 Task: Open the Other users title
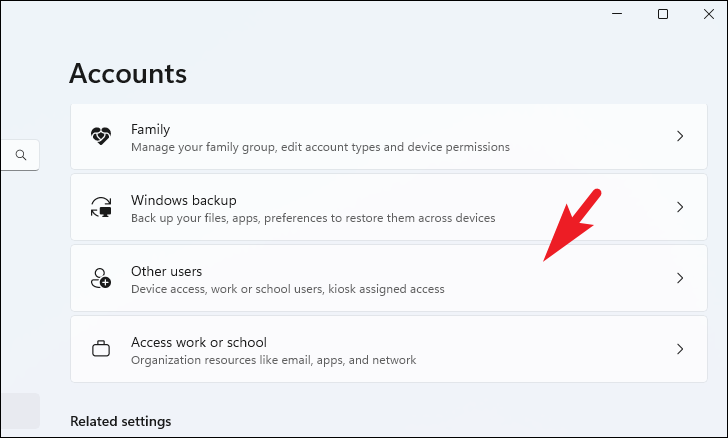(167, 271)
